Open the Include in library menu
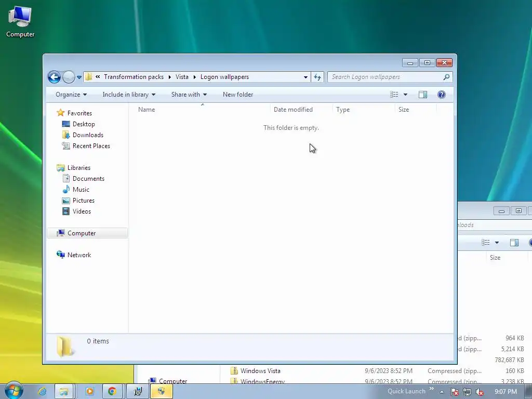 (129, 95)
